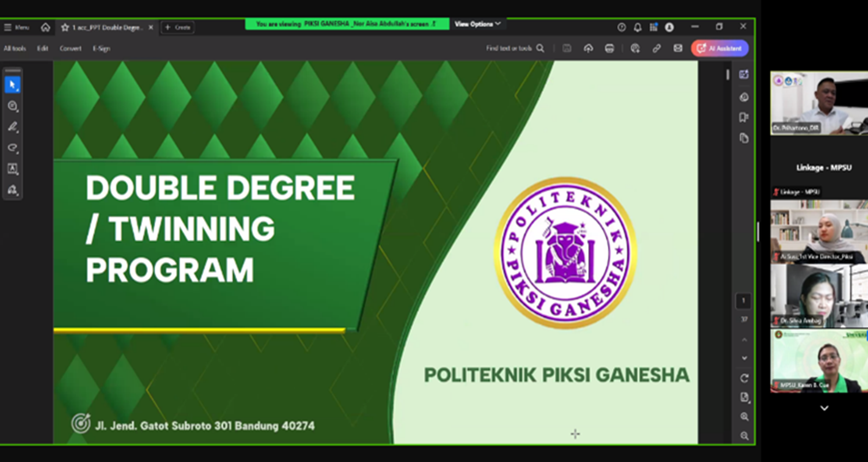Image resolution: width=868 pixels, height=462 pixels.
Task: Switch to the acc_PPT Double Degree tab
Action: 108,28
